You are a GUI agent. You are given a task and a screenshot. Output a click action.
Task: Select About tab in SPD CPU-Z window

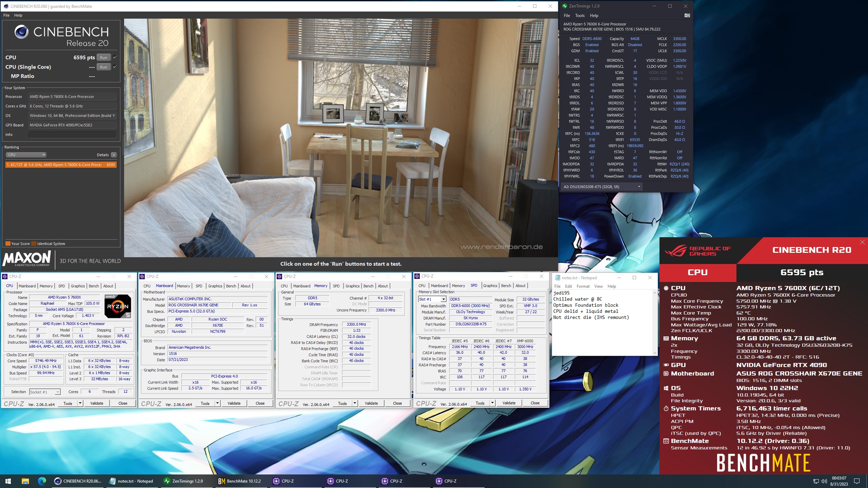520,286
